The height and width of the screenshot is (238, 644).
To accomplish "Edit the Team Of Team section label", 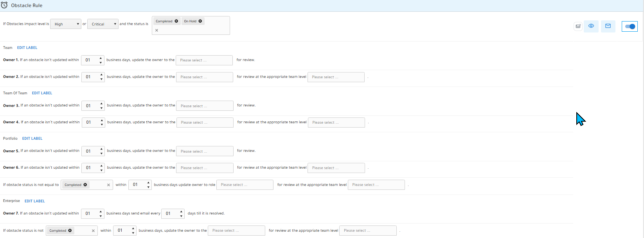I will (42, 93).
